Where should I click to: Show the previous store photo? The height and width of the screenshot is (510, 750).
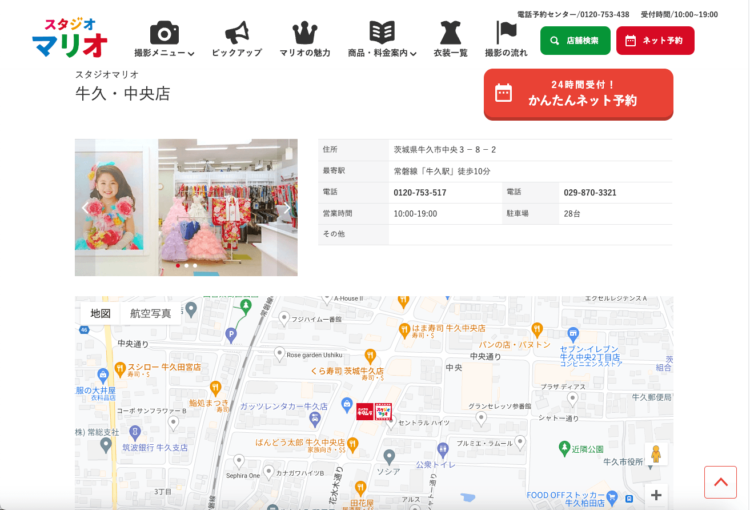click(85, 208)
